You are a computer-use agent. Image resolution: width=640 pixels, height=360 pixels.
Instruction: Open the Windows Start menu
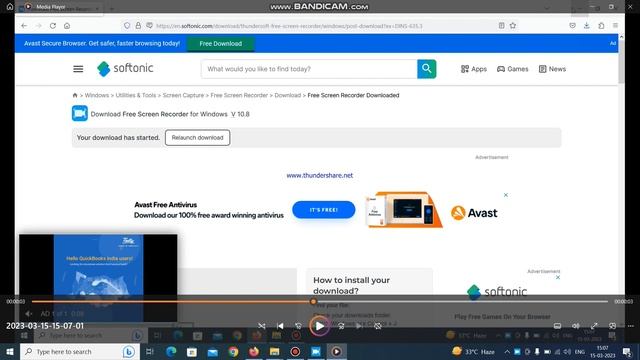tap(10, 351)
